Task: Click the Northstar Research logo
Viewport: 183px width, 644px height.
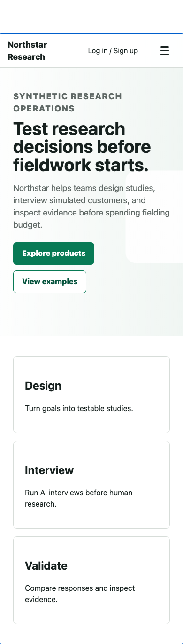Action: click(x=27, y=51)
